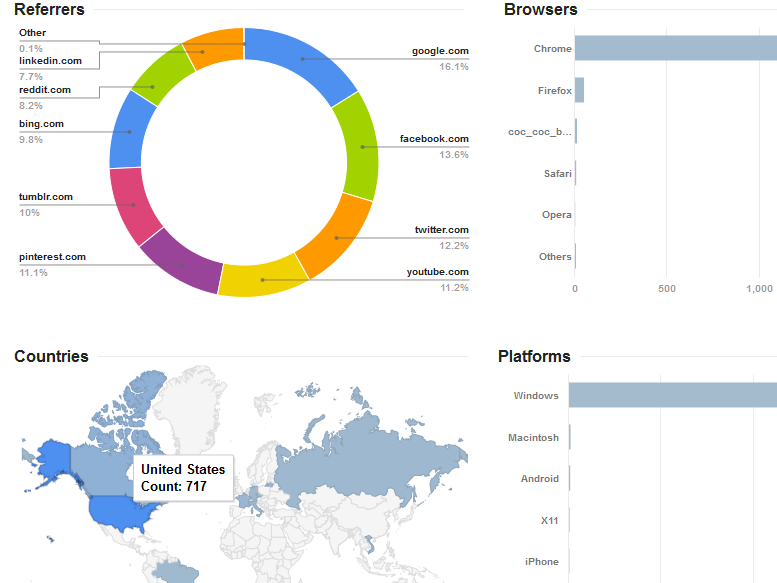This screenshot has width=777, height=583.
Task: Click the Opera browser label
Action: pyautogui.click(x=556, y=215)
